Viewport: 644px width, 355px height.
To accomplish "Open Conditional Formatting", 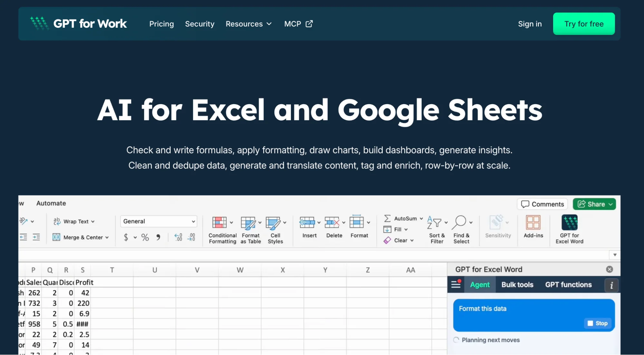I will point(222,230).
